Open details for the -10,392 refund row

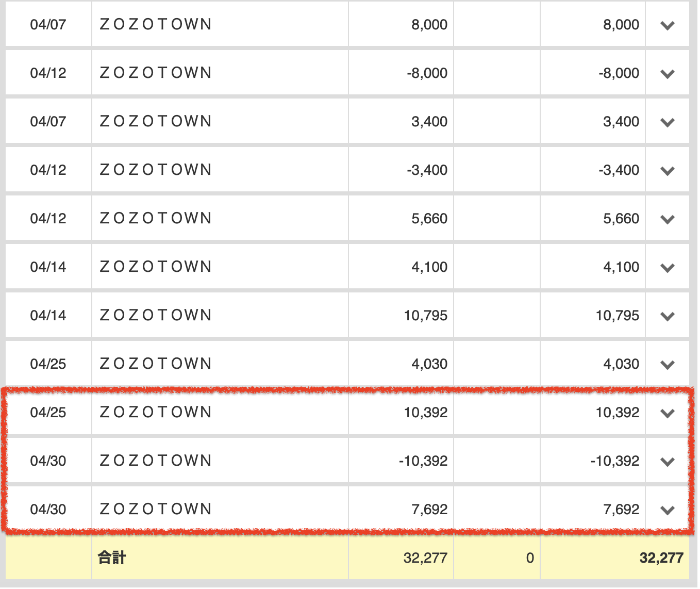click(668, 462)
